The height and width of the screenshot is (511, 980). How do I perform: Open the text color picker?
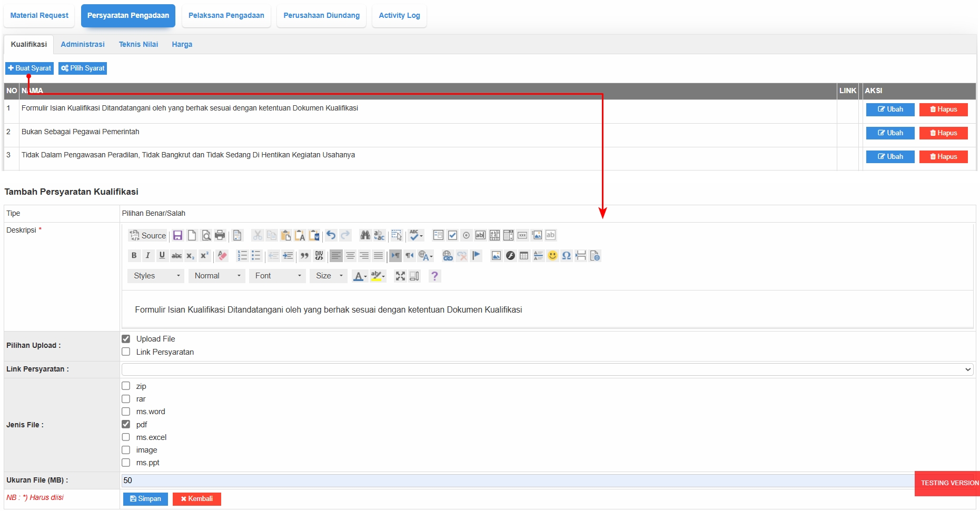coord(360,276)
